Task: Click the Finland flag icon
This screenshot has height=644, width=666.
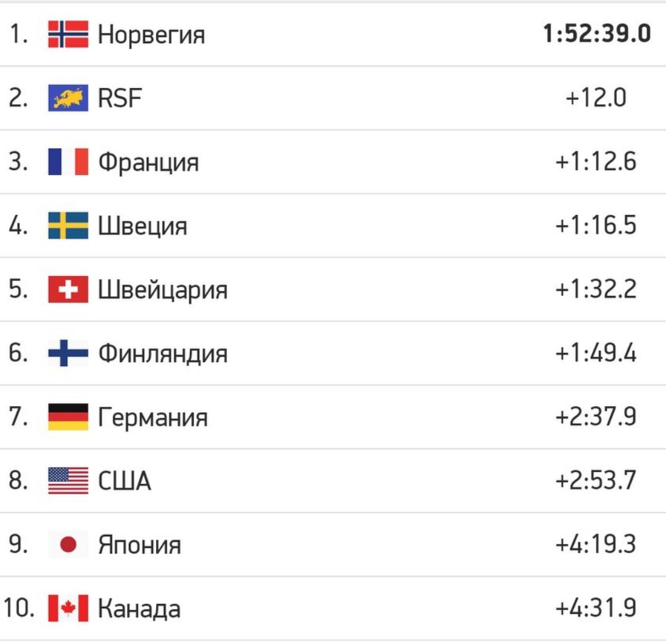Action: [x=68, y=353]
